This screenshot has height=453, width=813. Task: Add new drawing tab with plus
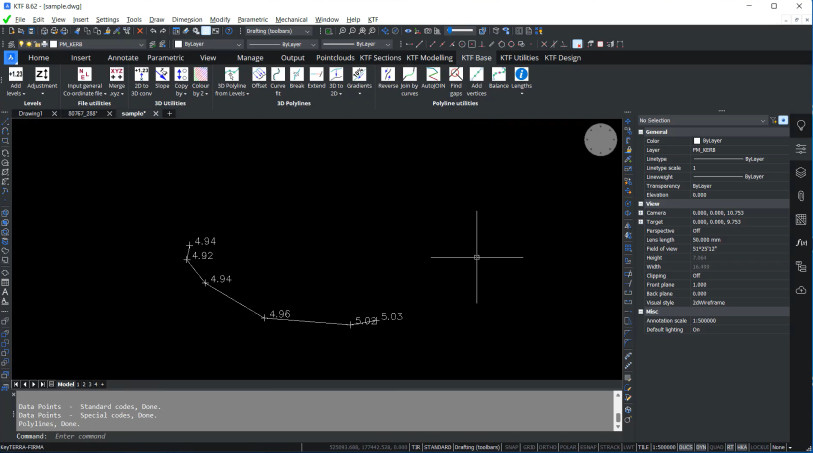tap(169, 114)
